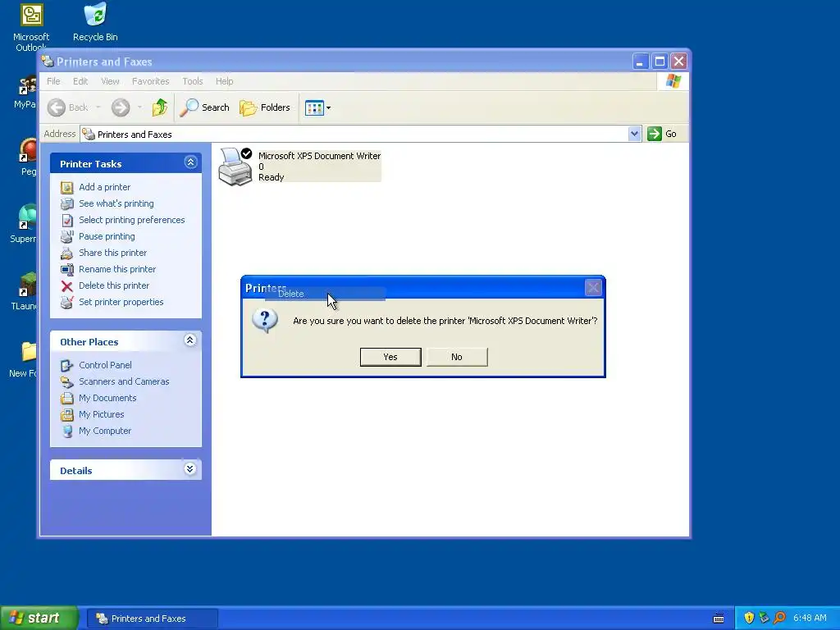This screenshot has width=840, height=630.
Task: Choose Pause printing task
Action: point(107,236)
